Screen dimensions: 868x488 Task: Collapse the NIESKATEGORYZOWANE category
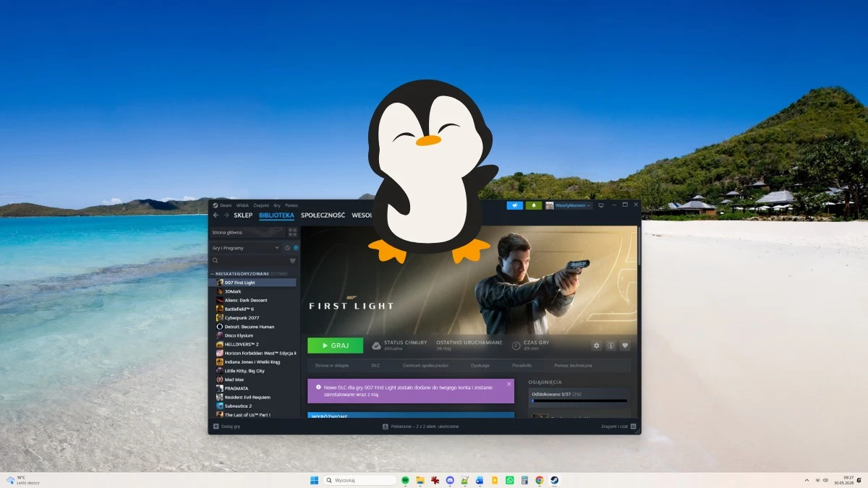[x=212, y=274]
